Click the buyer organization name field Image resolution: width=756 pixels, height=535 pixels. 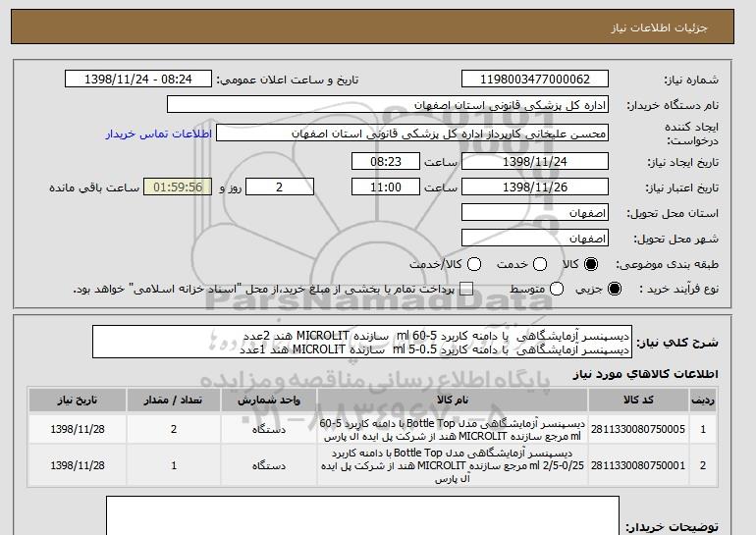click(388, 105)
